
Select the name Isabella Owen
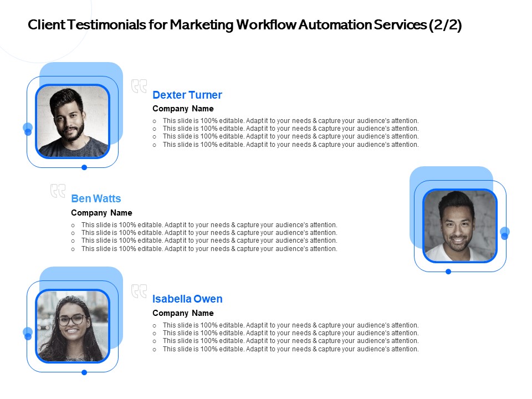(187, 299)
